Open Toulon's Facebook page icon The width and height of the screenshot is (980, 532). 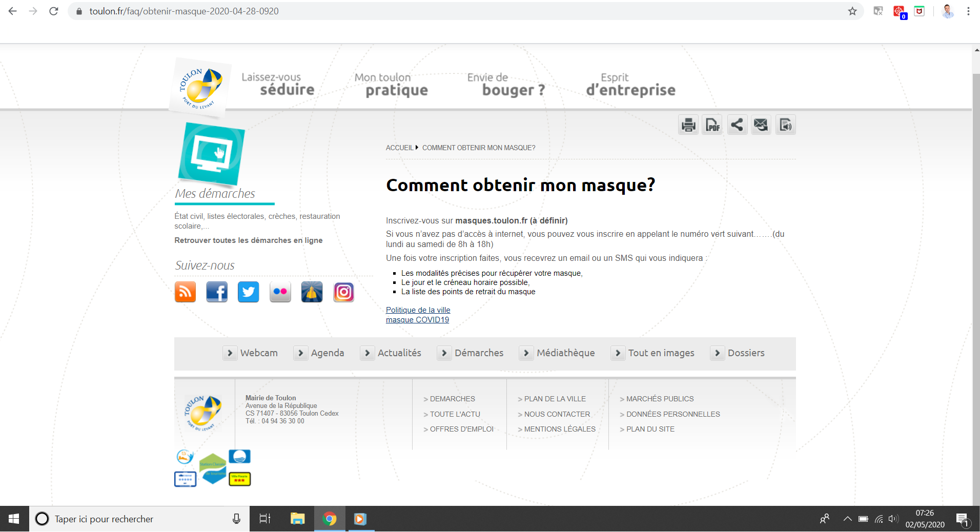pos(217,292)
